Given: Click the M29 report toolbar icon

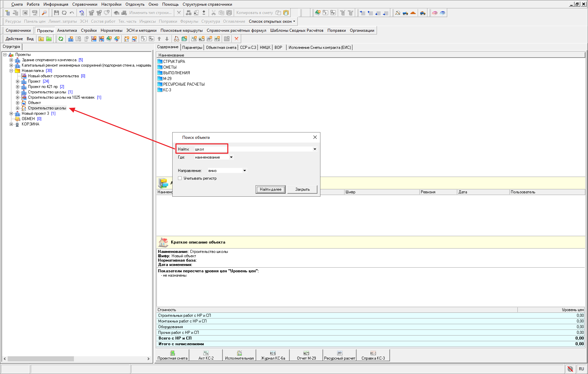Looking at the screenshot, I should (201, 39).
